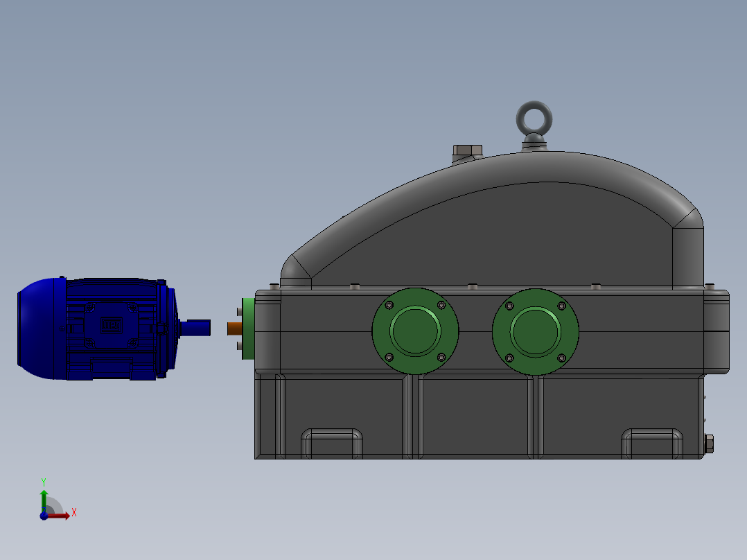Select bottom-left bolt on right bearing cover
The image size is (747, 560).
pyautogui.click(x=509, y=358)
